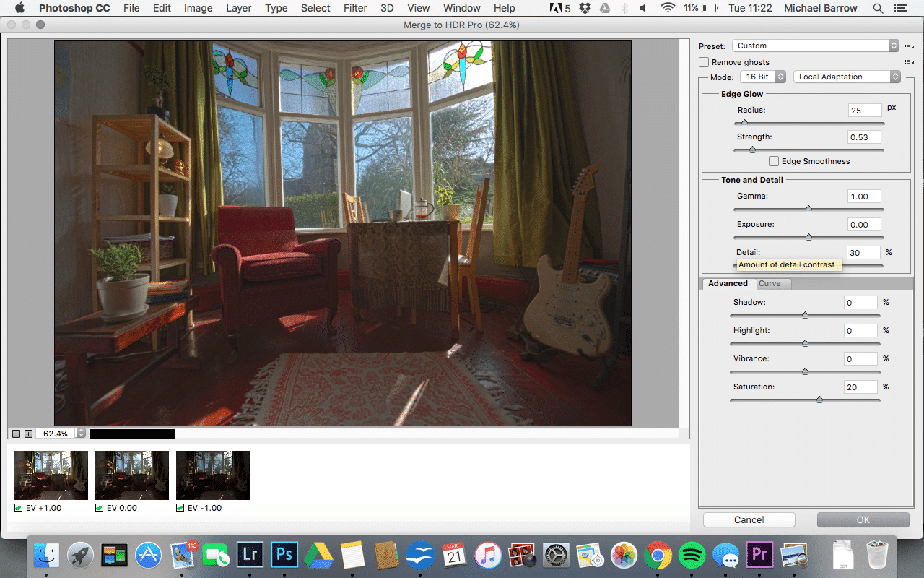The image size is (924, 578).
Task: Click the Detail value field showing 30
Action: 864,252
